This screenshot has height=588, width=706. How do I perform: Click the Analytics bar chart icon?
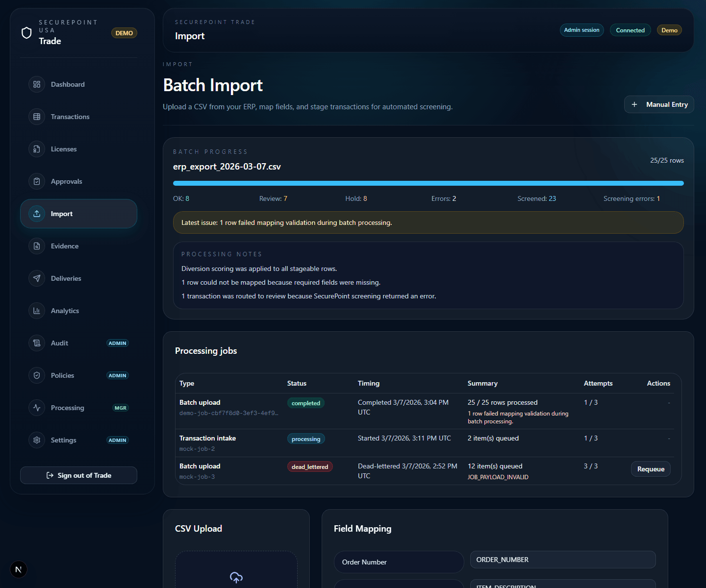(x=37, y=311)
